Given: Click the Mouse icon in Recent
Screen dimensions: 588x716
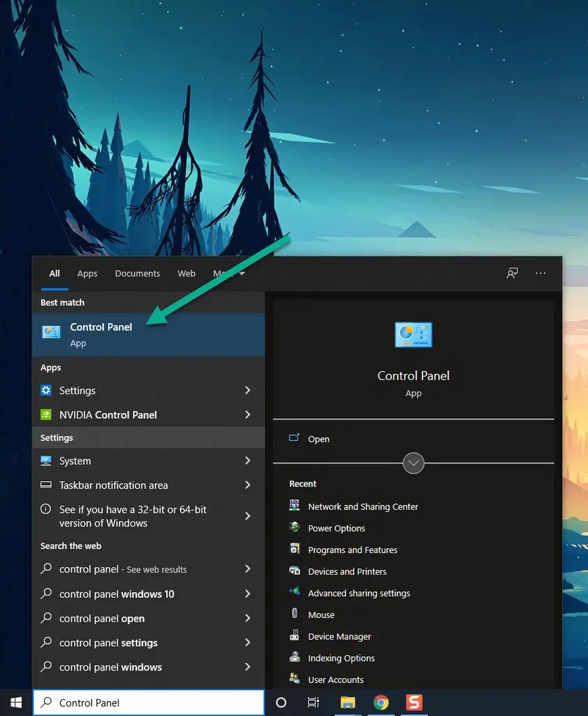Looking at the screenshot, I should coord(294,613).
